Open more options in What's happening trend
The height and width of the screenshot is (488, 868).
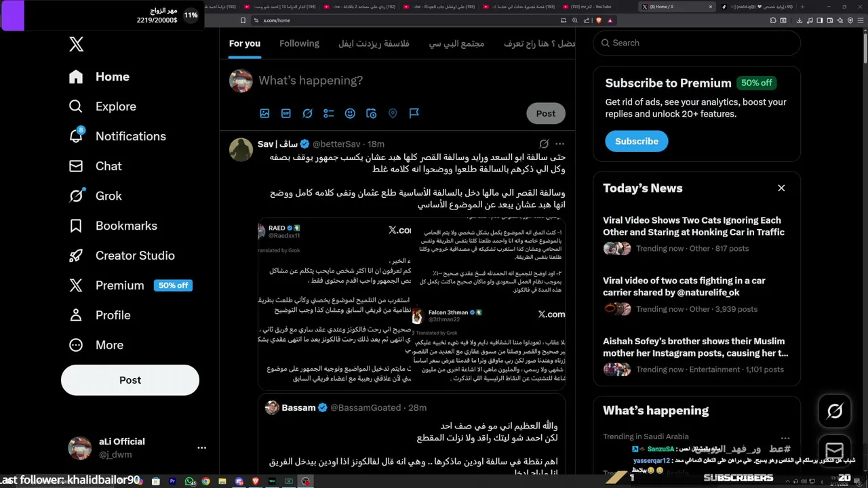click(x=785, y=438)
